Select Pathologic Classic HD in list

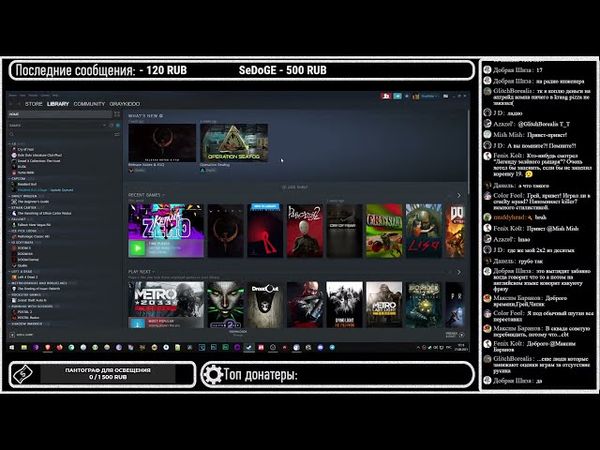click(x=34, y=236)
